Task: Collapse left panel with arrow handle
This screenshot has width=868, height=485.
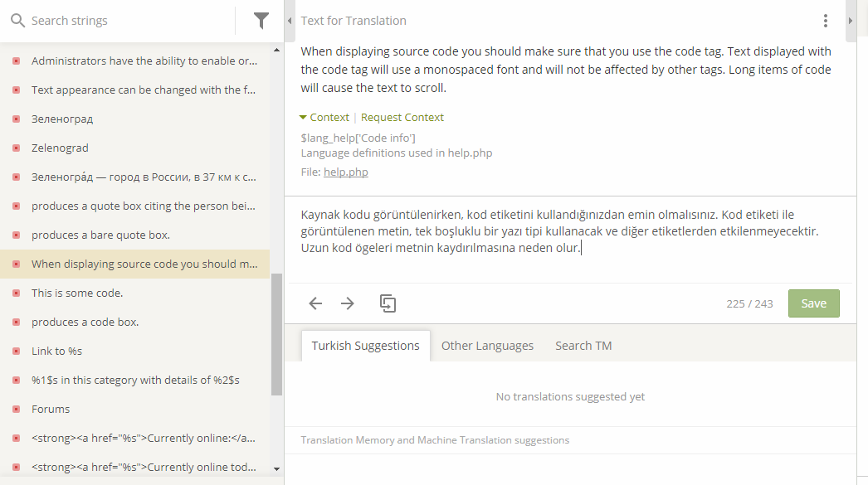Action: (290, 21)
